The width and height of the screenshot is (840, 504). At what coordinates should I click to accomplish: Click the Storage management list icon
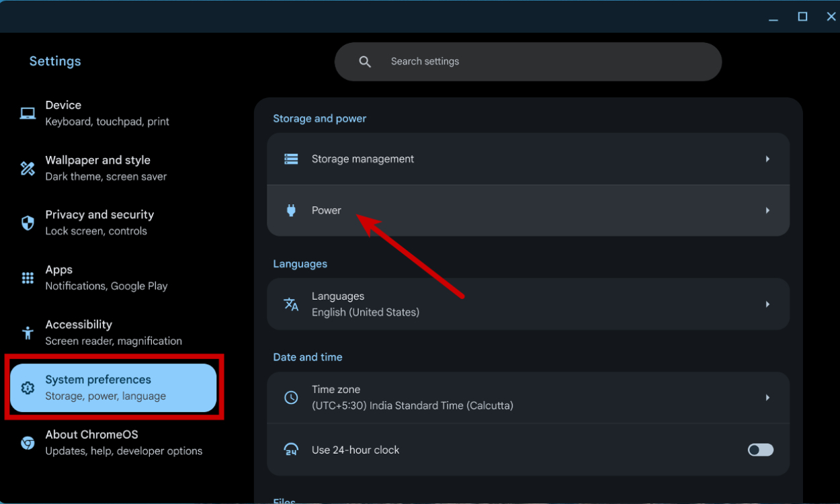291,159
